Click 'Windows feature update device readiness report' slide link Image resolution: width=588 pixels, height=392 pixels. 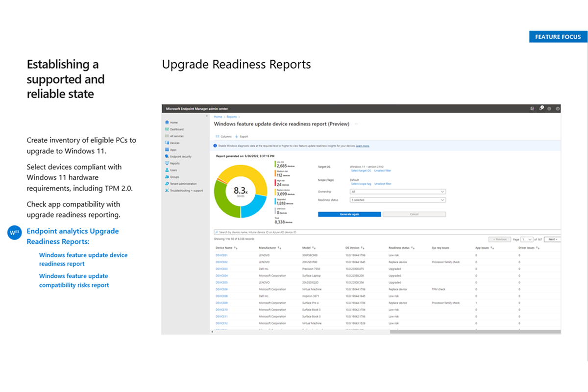pos(83,259)
